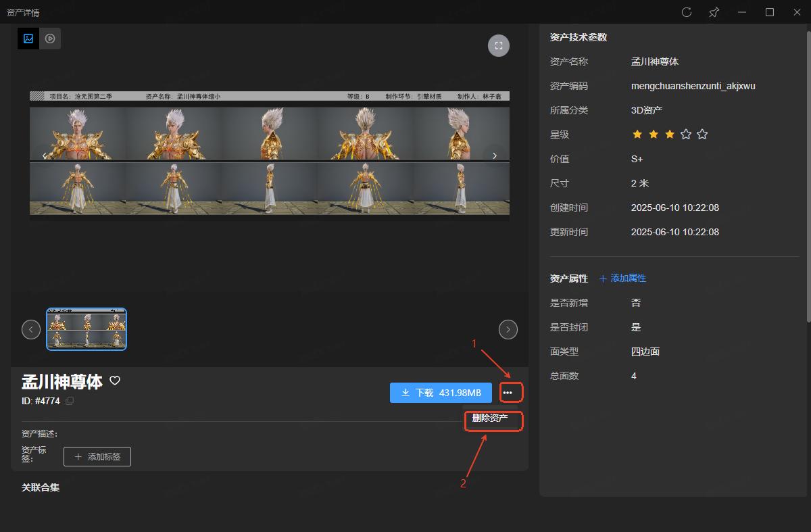Open the more options ellipsis menu

pos(508,393)
